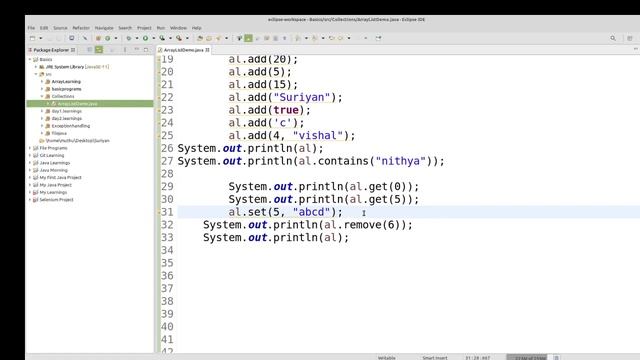
Task: Select the ArrayListDemo.java editor tab
Action: click(x=184, y=50)
